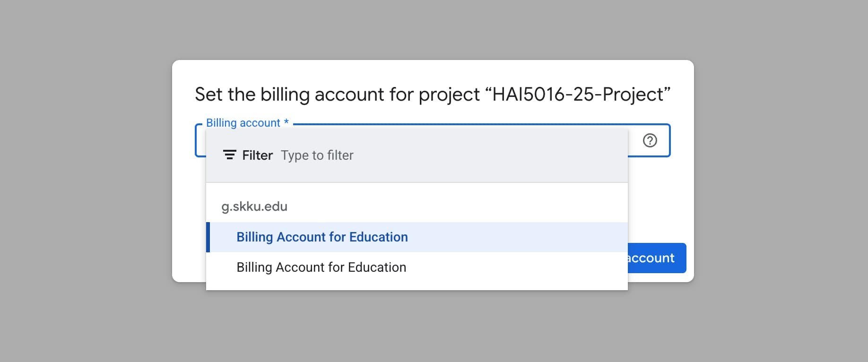Click the dialog title heading text
The image size is (868, 362).
coord(331,95)
